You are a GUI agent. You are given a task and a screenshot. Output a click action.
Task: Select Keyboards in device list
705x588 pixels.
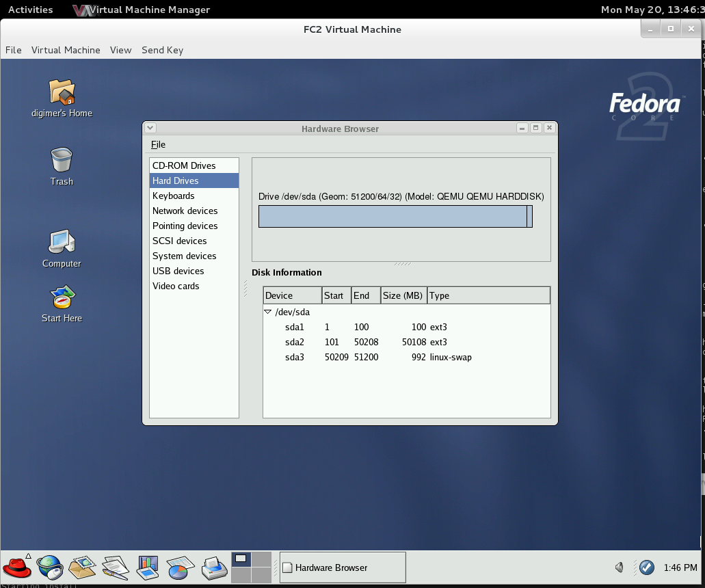[x=194, y=196]
